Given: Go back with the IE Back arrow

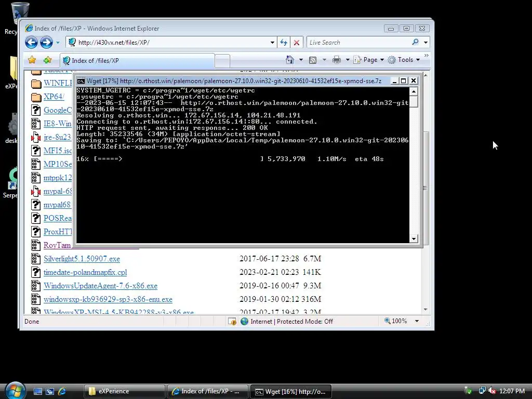Looking at the screenshot, I should coord(31,43).
